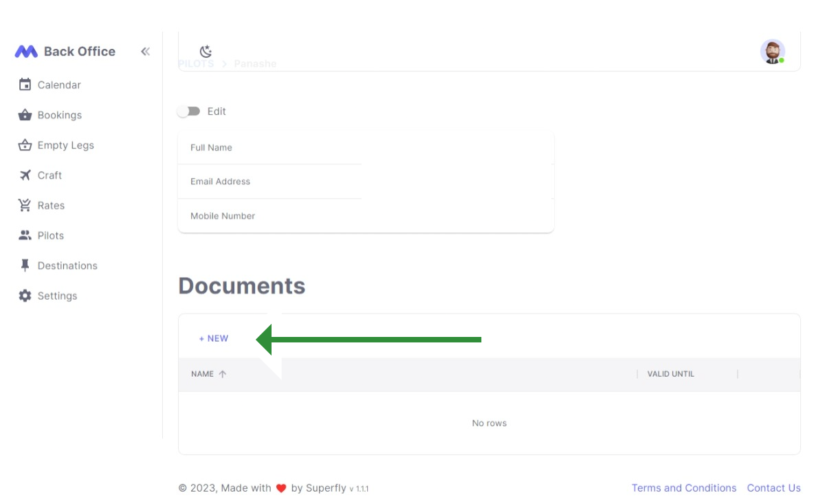The height and width of the screenshot is (504, 816).
Task: Open the Destinations pin icon
Action: pos(24,265)
